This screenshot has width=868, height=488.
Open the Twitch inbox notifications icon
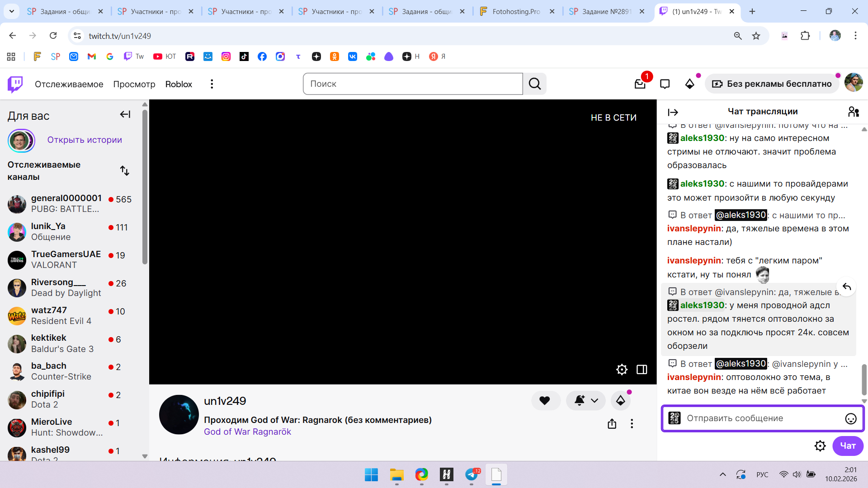[x=640, y=84]
